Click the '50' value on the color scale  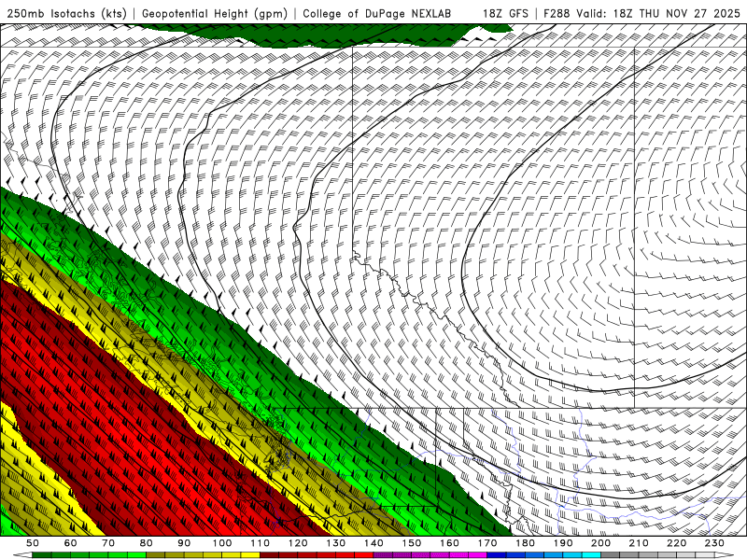33,543
